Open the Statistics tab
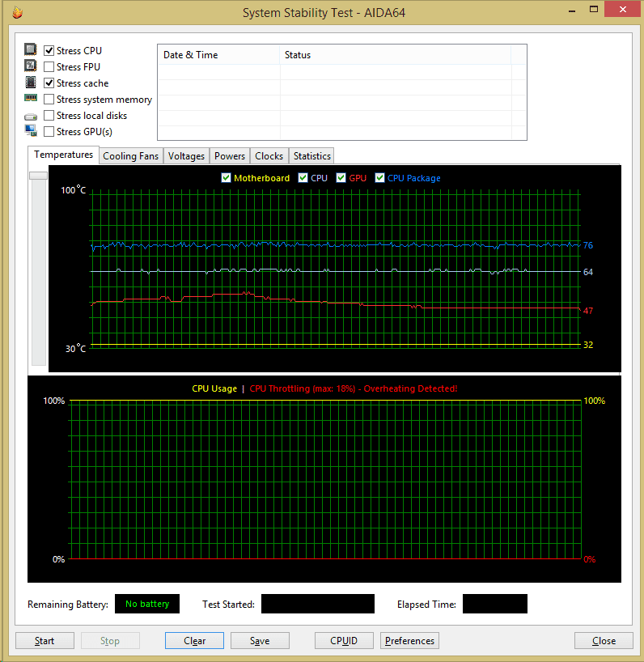644x662 pixels. pyautogui.click(x=311, y=156)
